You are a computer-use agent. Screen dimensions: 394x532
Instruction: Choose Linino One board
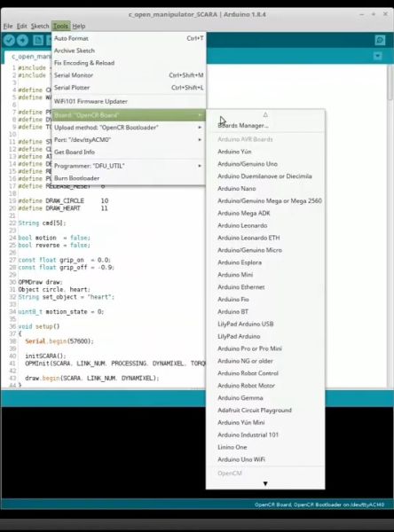[x=265, y=447]
